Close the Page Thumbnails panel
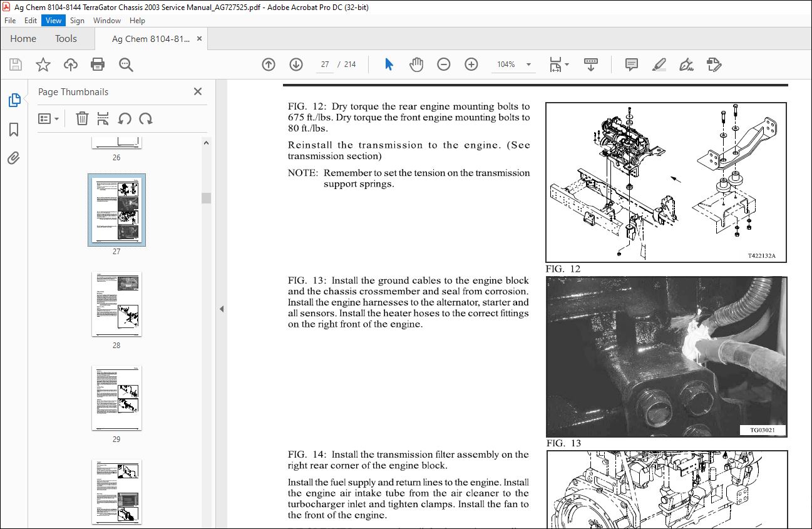Image resolution: width=812 pixels, height=529 pixels. pos(198,91)
